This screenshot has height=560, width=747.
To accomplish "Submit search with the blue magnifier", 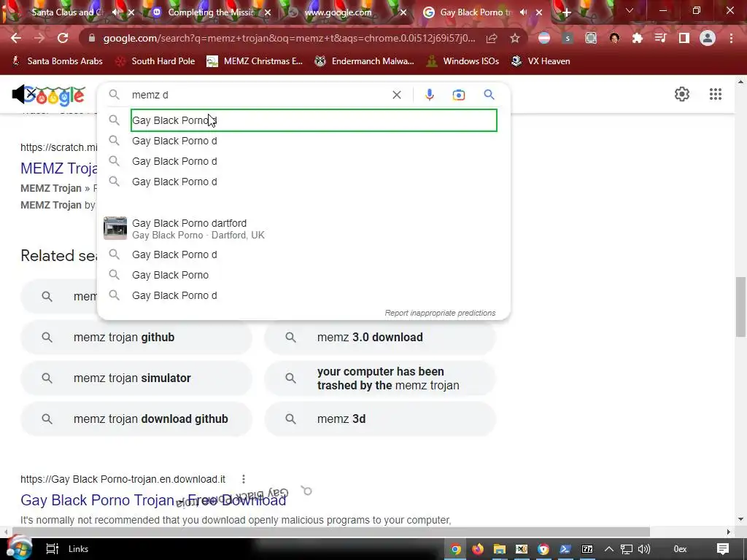I will 489,95.
